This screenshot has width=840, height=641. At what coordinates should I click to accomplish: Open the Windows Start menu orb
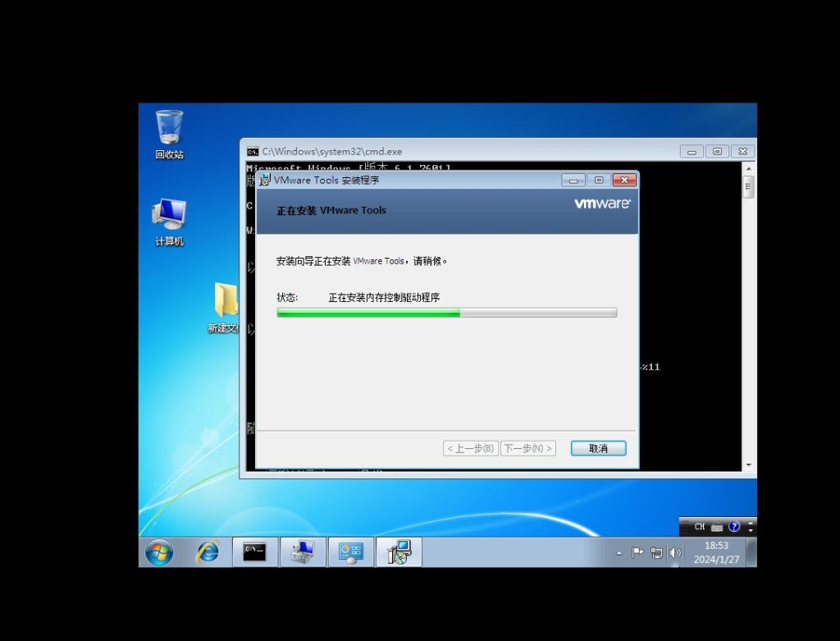pyautogui.click(x=159, y=552)
